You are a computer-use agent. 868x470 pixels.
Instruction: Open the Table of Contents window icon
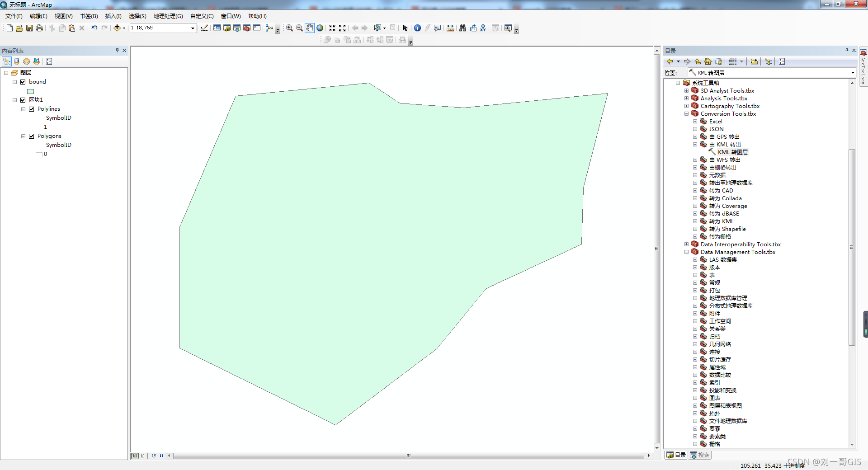pos(217,28)
